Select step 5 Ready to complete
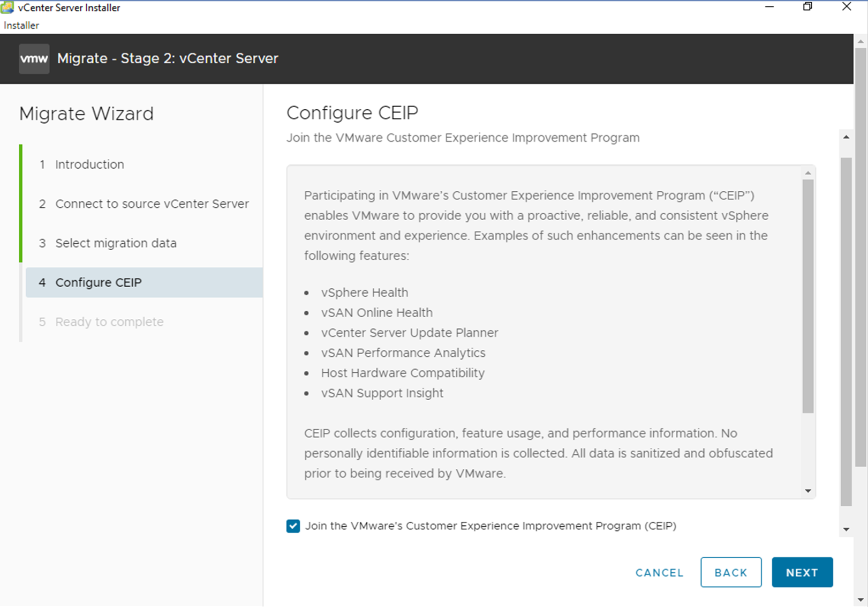The height and width of the screenshot is (607, 868). [x=102, y=322]
